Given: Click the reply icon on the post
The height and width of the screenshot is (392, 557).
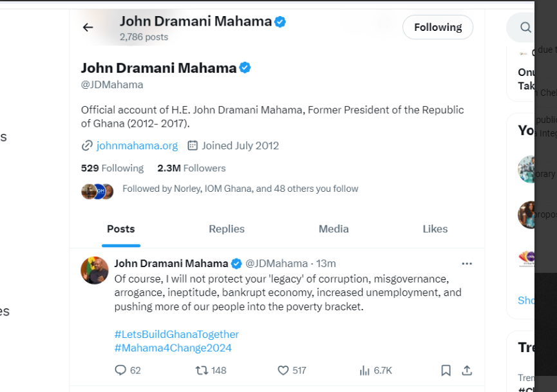Looking at the screenshot, I should (x=120, y=370).
